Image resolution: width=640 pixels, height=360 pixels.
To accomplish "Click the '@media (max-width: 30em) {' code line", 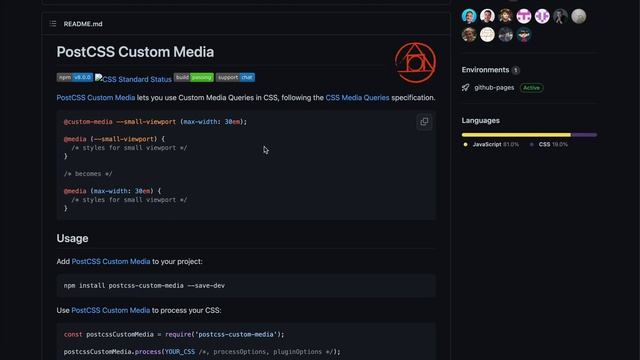I will [112, 191].
